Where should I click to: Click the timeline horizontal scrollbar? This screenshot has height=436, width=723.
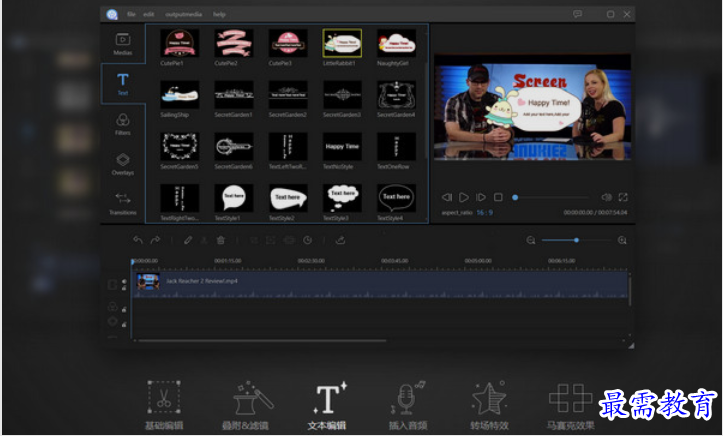coord(262,341)
